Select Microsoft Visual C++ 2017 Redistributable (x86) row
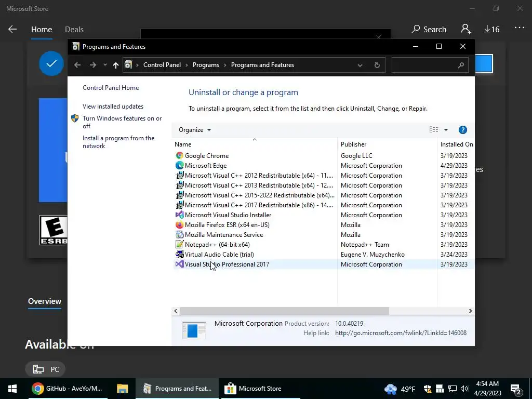532x399 pixels. click(324, 205)
